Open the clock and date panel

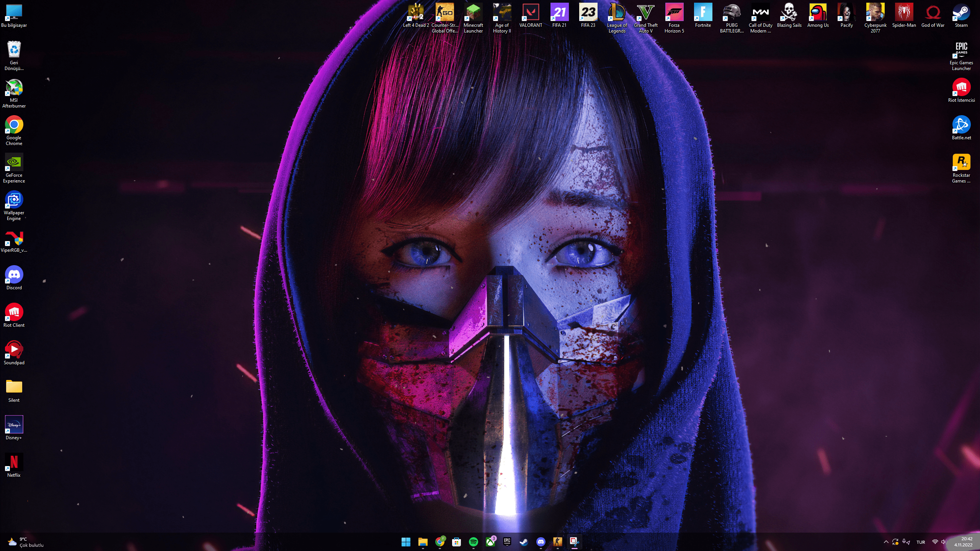[963, 542]
